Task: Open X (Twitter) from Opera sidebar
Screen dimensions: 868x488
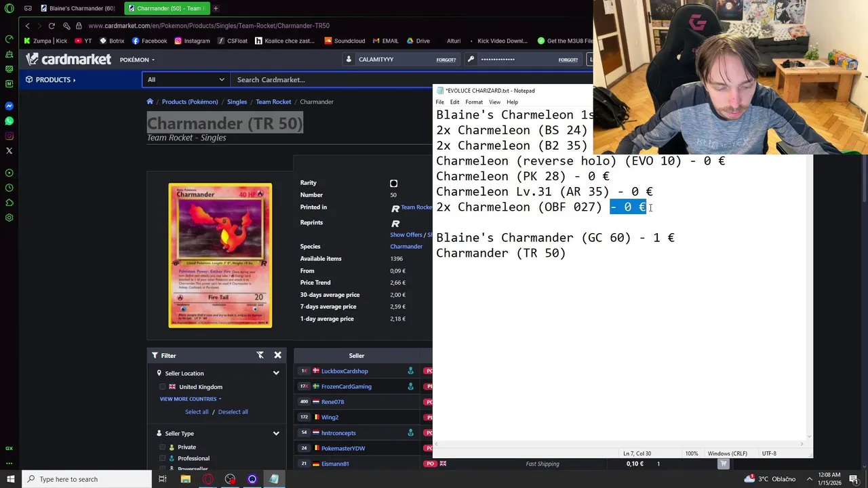Action: coord(9,150)
